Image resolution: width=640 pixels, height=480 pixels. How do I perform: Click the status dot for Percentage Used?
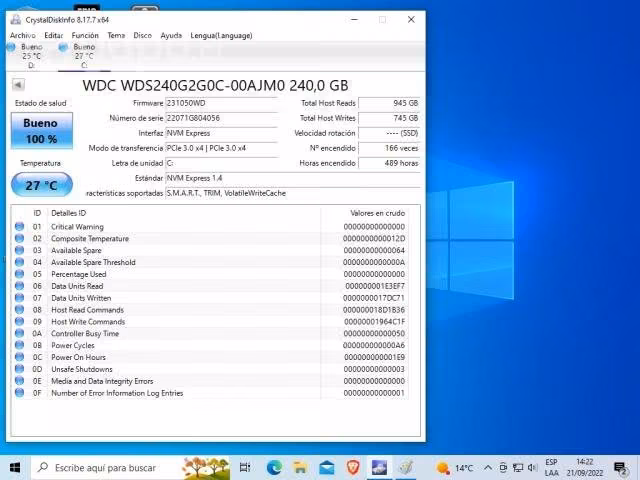(x=19, y=274)
